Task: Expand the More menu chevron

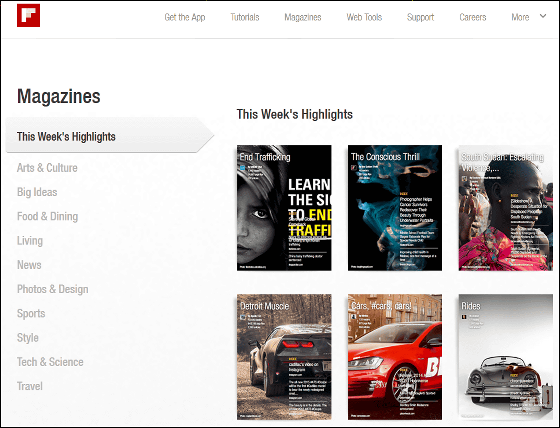Action: [x=542, y=16]
